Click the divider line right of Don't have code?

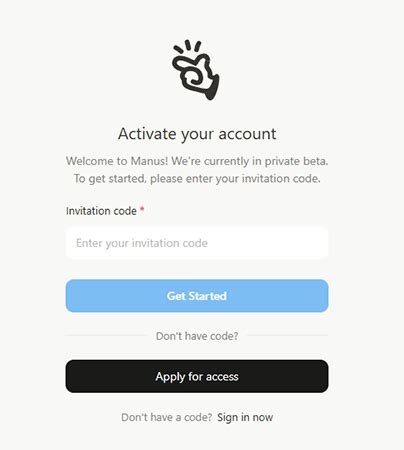click(x=287, y=335)
